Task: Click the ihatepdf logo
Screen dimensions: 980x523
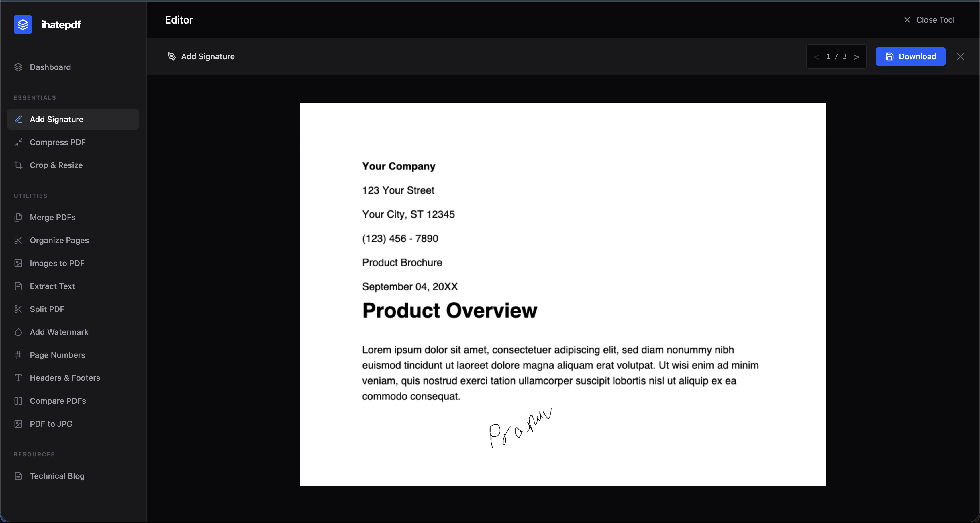Action: (x=48, y=24)
